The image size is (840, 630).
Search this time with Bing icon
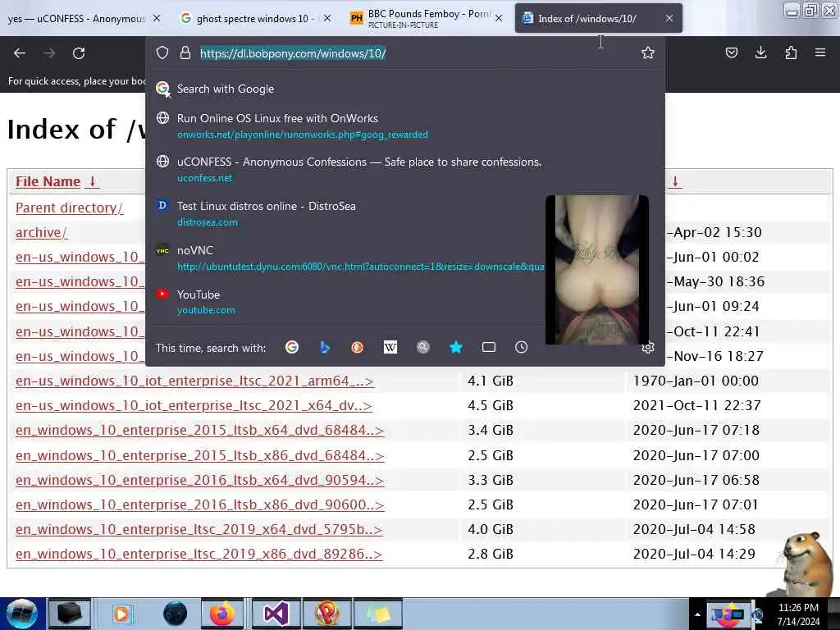(x=325, y=347)
